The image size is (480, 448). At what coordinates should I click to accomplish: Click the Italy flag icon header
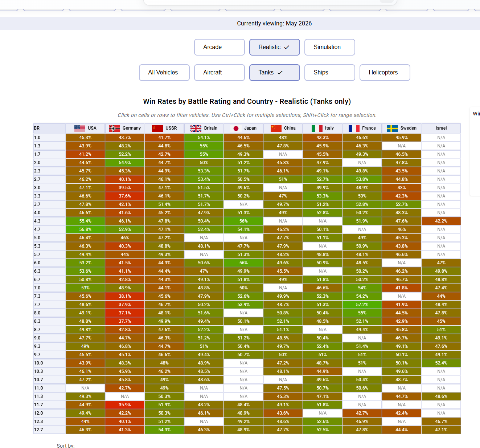[x=317, y=128]
